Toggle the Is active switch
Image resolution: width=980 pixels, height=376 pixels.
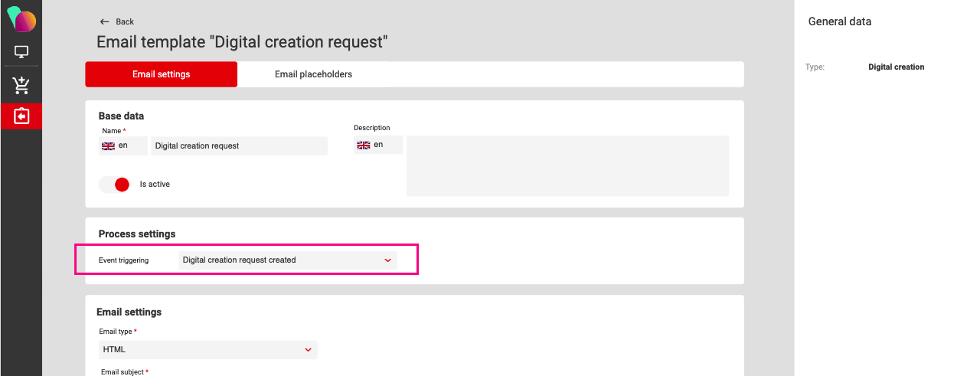(115, 185)
